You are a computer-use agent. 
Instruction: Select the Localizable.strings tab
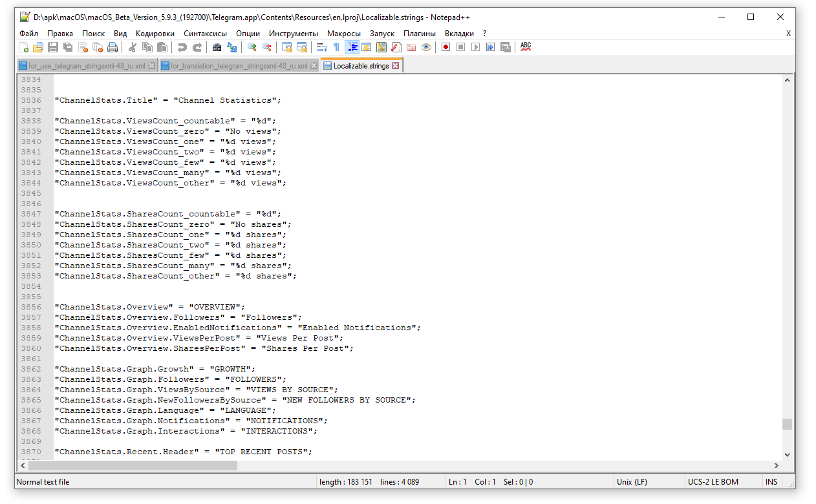tap(361, 66)
